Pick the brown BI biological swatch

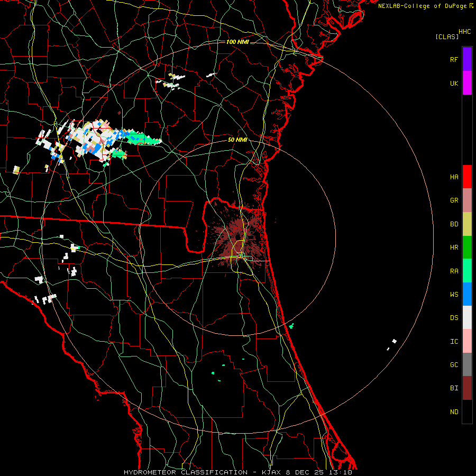[467, 388]
